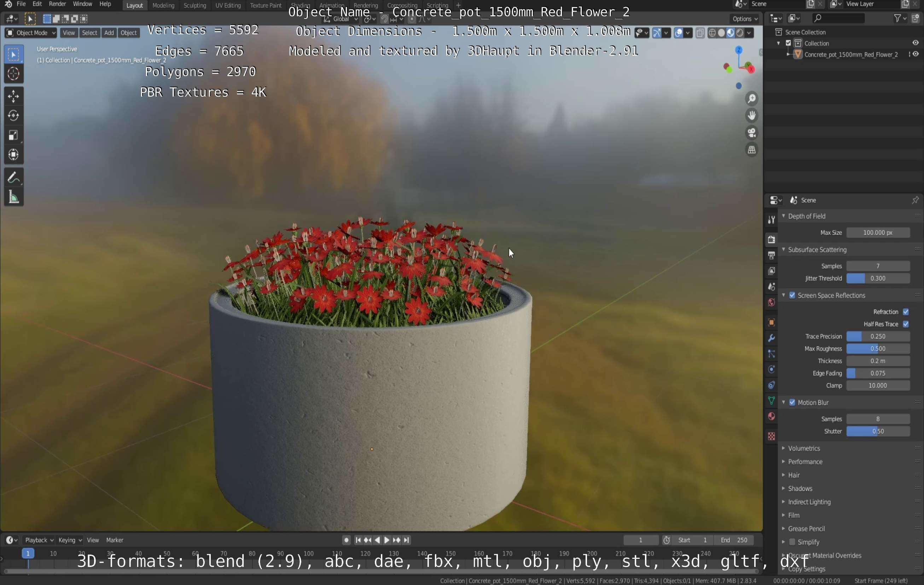
Task: Open the viewport Add menu
Action: pos(109,33)
